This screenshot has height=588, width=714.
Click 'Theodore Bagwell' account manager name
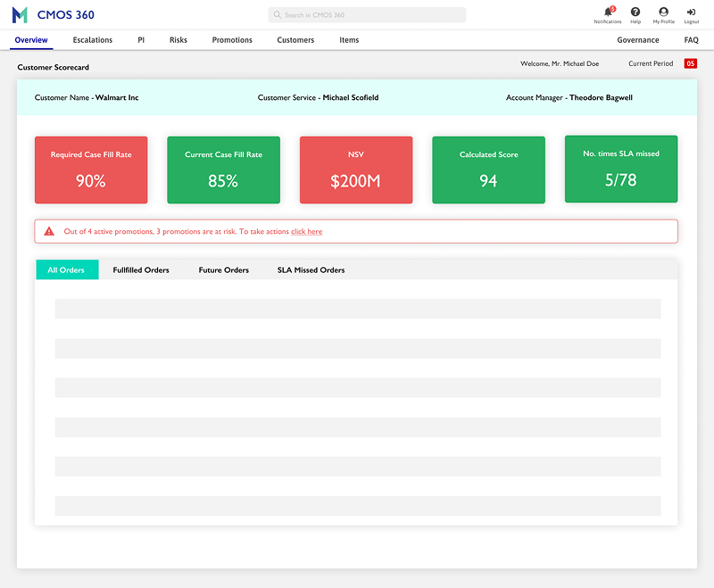point(601,97)
